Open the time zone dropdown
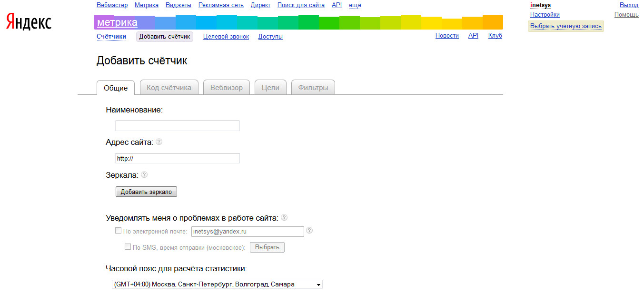The image size is (644, 295). coord(218,285)
